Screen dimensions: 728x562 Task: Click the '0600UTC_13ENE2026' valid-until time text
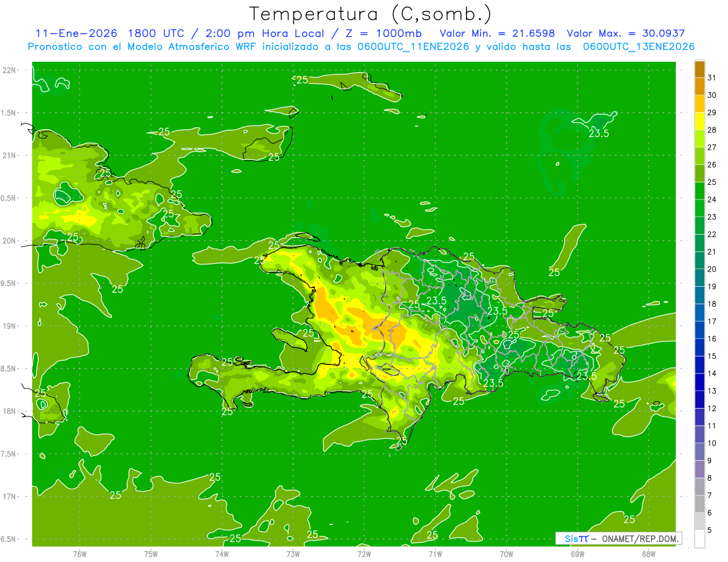(x=639, y=47)
